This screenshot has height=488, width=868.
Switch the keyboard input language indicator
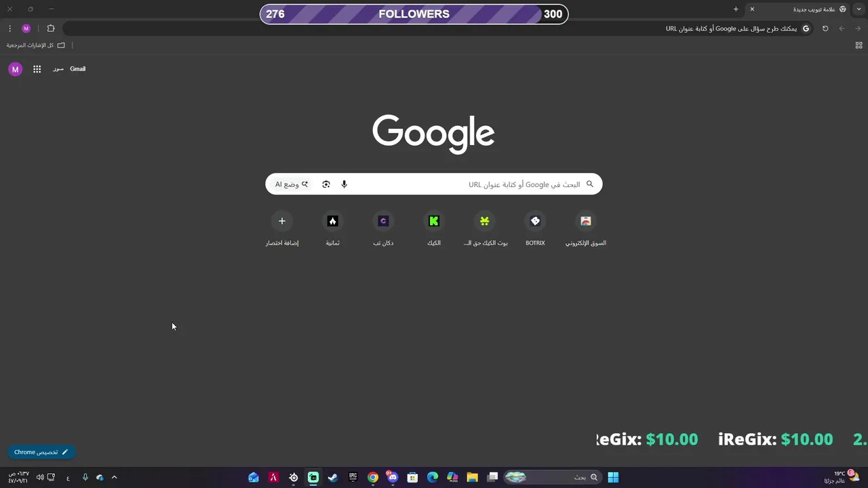pyautogui.click(x=68, y=478)
